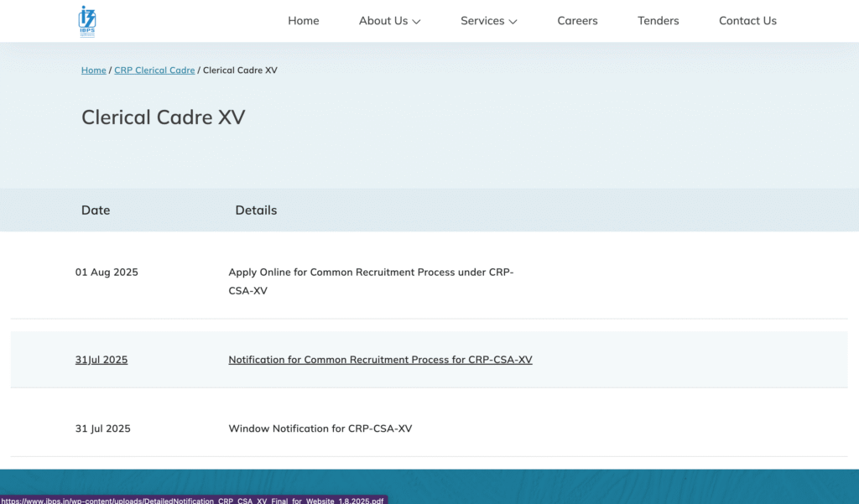Viewport: 859px width, 504px height.
Task: Click the IBPS logo icon
Action: pos(87,21)
